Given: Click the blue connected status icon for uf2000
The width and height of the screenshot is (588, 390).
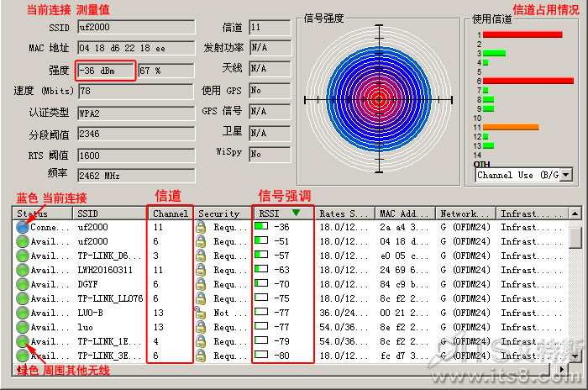Looking at the screenshot, I should coord(23,227).
